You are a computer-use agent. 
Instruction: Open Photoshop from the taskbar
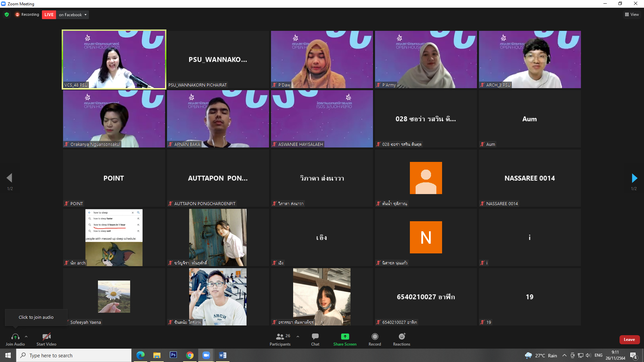pyautogui.click(x=173, y=355)
